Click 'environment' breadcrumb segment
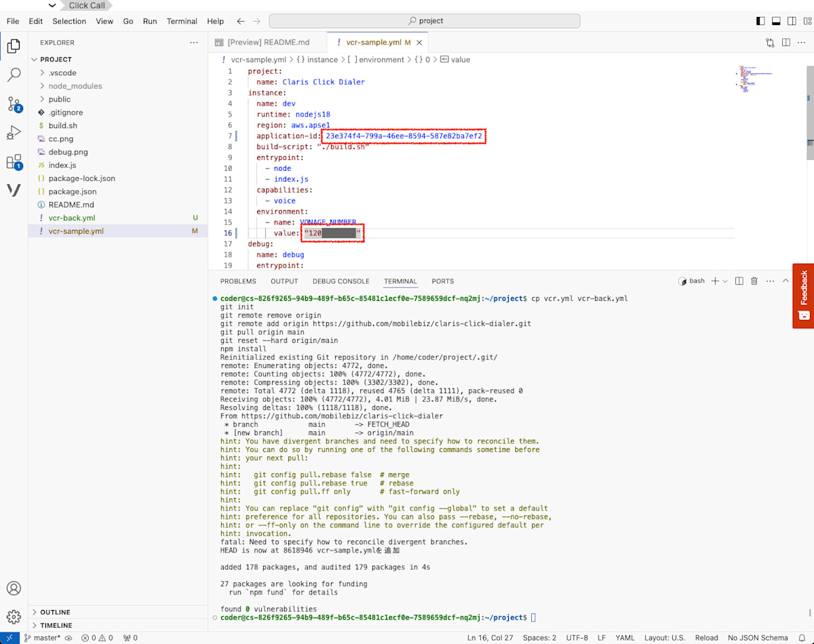The height and width of the screenshot is (644, 814). (x=381, y=60)
